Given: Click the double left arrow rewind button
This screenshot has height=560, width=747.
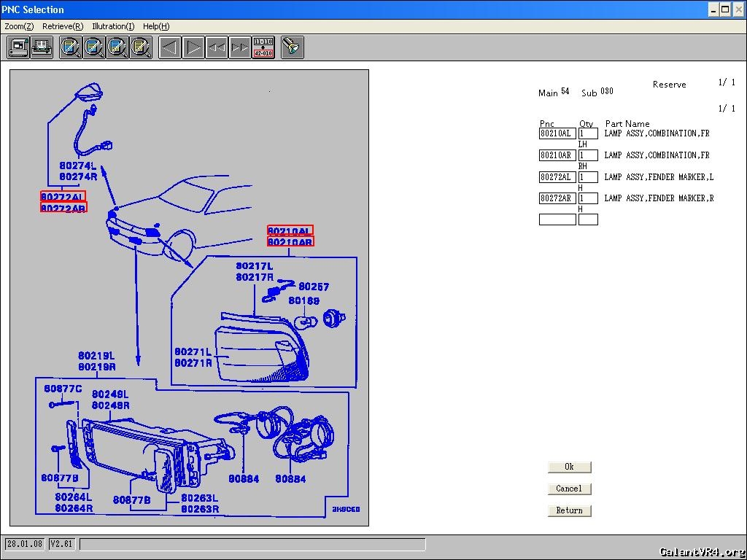Looking at the screenshot, I should pos(217,48).
